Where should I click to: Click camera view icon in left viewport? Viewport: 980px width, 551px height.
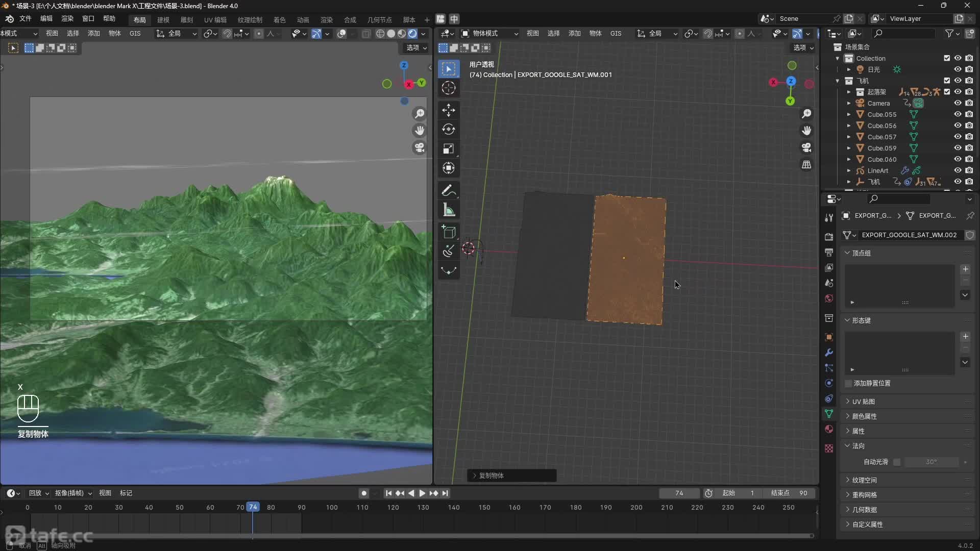[x=420, y=147]
